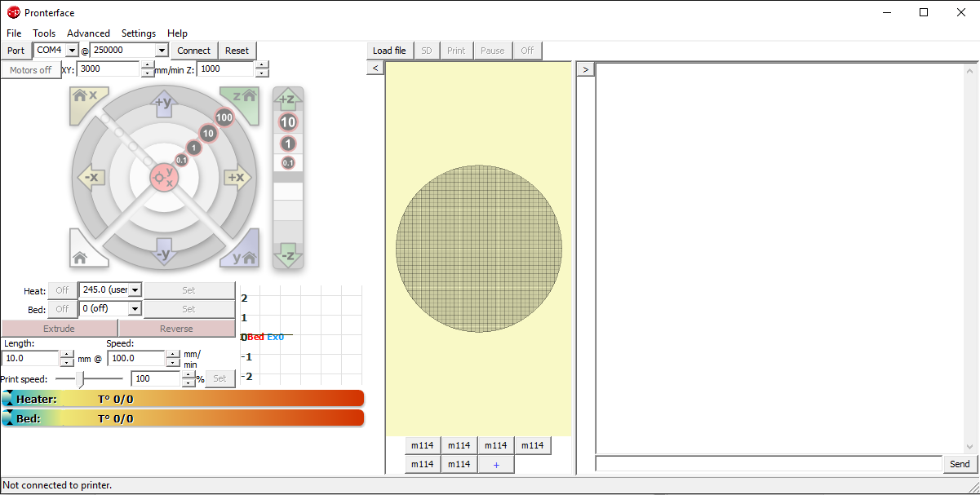
Task: Open the Settings menu
Action: (138, 33)
